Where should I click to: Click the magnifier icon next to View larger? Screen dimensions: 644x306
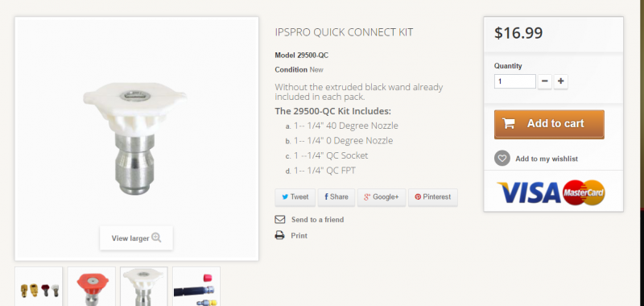pyautogui.click(x=156, y=238)
